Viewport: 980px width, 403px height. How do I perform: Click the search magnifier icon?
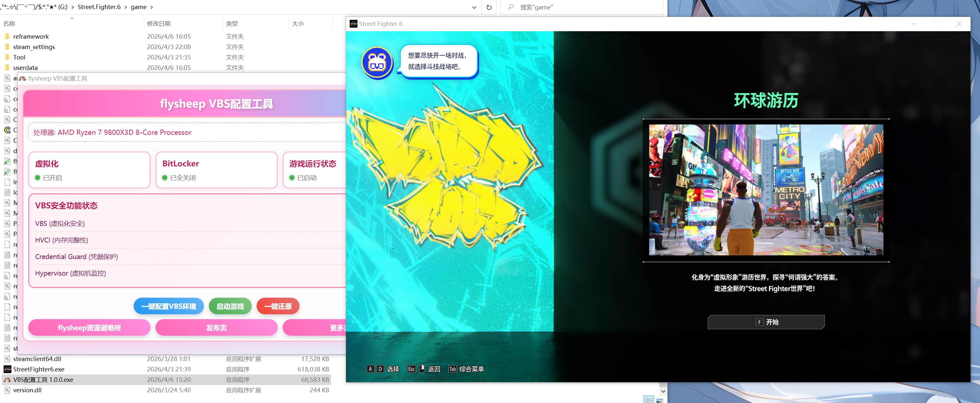pos(511,7)
